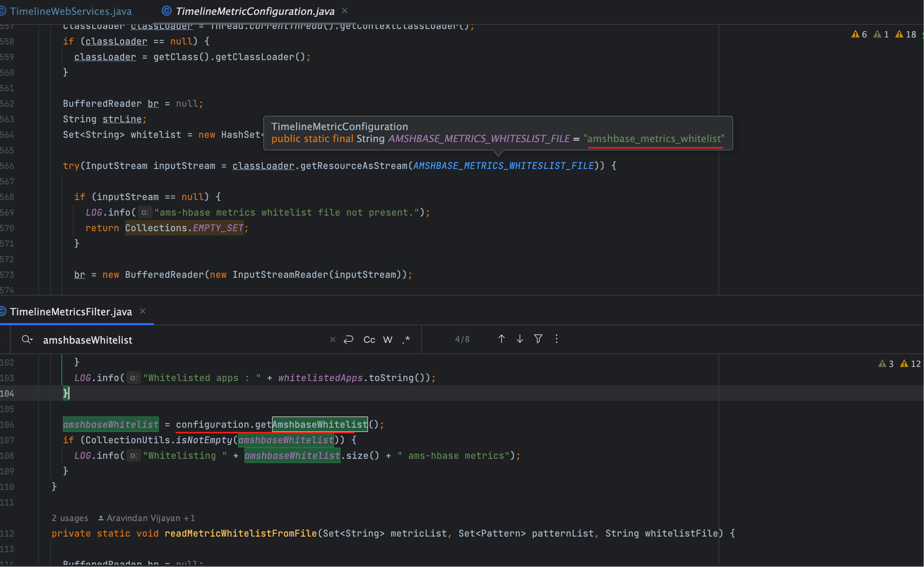Image resolution: width=924 pixels, height=567 pixels.
Task: Click line number 566 in gutter
Action: coord(7,166)
